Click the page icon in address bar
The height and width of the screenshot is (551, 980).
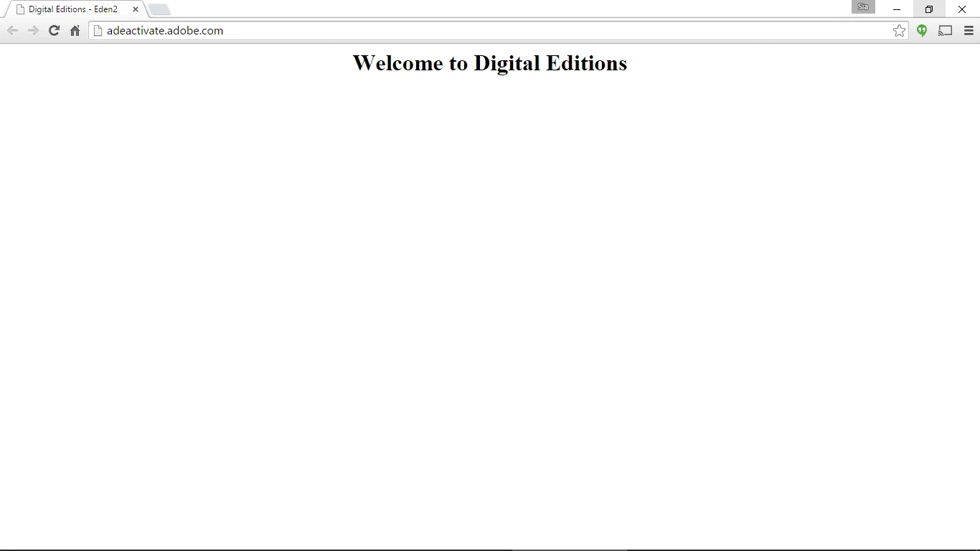click(x=98, y=30)
